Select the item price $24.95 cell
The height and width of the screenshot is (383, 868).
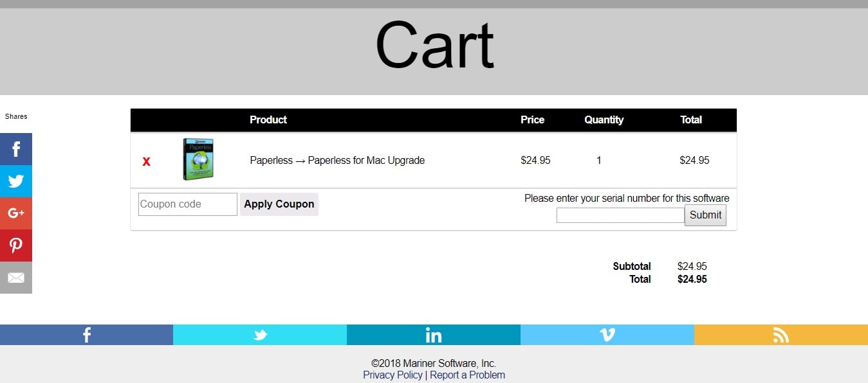(x=535, y=160)
